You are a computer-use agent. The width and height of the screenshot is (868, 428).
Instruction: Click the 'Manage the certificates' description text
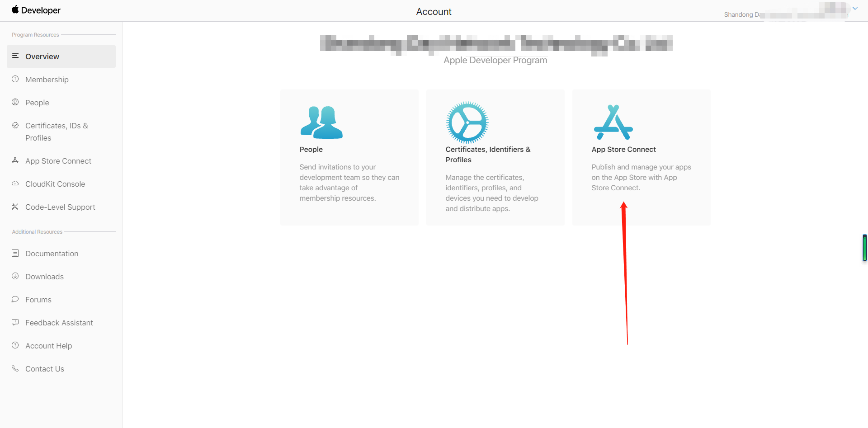point(492,193)
